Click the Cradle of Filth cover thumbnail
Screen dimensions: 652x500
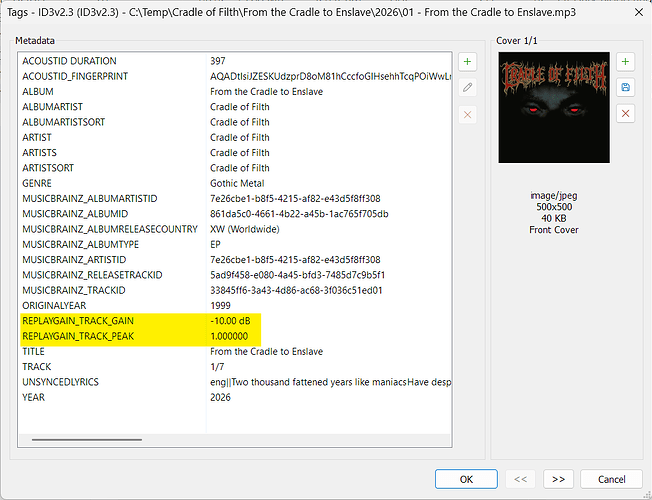(x=554, y=107)
